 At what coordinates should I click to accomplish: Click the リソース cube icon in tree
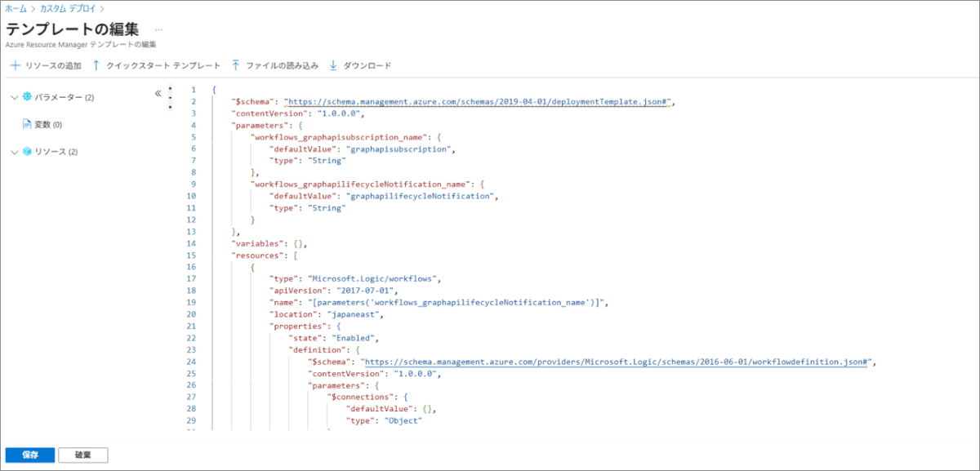click(27, 152)
